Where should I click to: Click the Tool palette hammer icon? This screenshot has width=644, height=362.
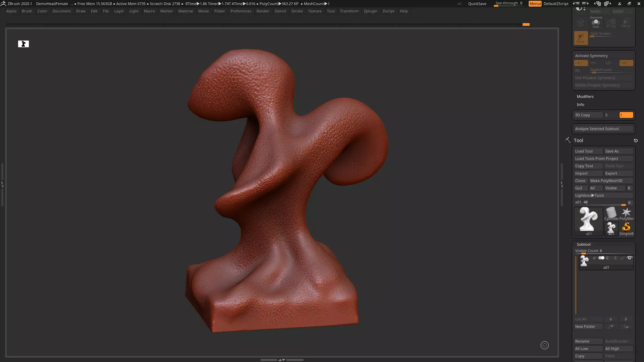coord(568,140)
